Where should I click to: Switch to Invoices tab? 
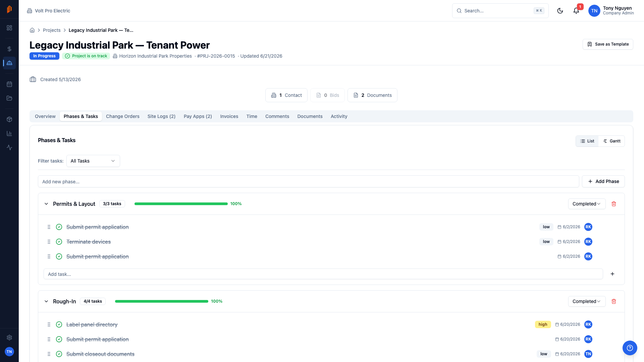[x=229, y=116]
